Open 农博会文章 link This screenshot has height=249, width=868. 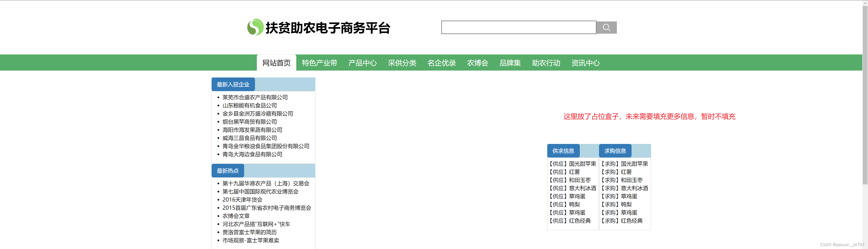pos(236,216)
